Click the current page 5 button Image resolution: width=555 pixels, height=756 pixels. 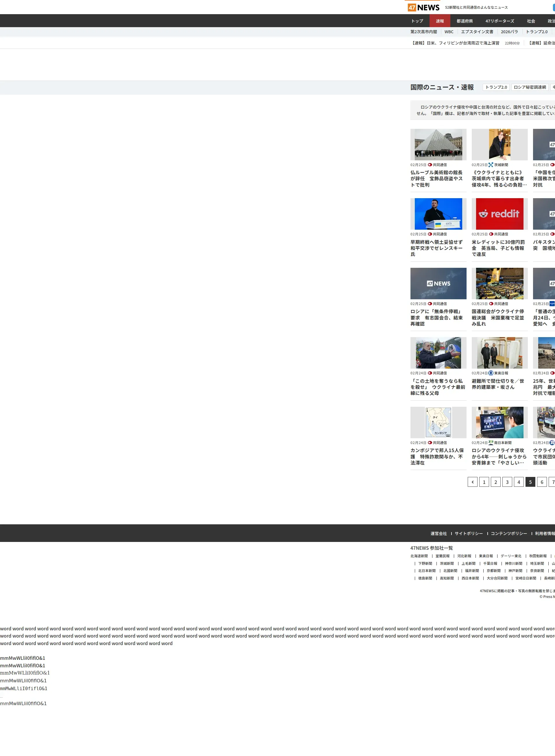pyautogui.click(x=530, y=482)
